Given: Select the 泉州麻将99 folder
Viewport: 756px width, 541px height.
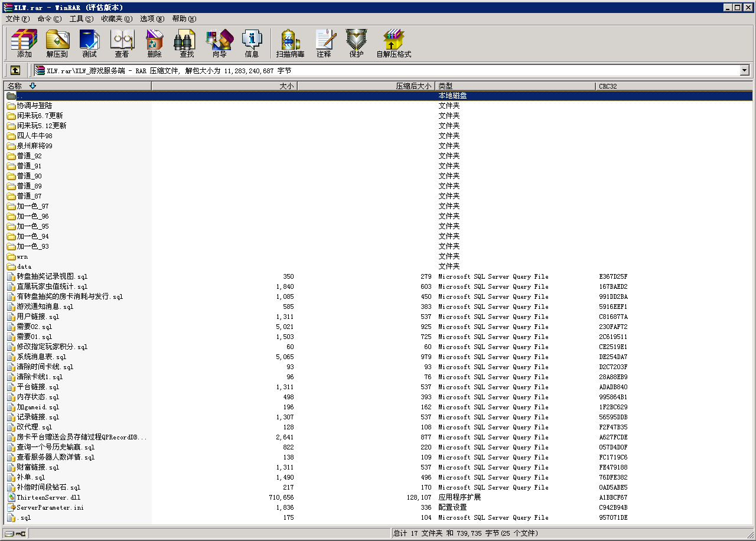Looking at the screenshot, I should tap(34, 146).
